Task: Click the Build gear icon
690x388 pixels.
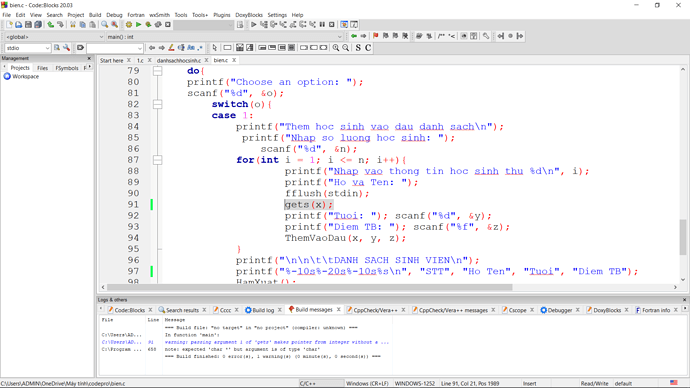Action: pos(128,25)
